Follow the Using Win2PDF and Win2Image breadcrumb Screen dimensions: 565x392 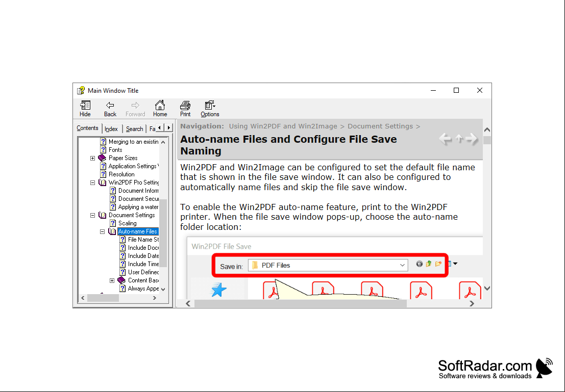[x=283, y=126]
